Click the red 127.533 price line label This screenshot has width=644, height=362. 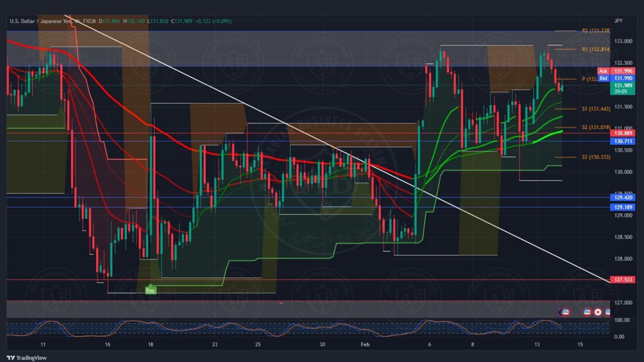coord(623,280)
